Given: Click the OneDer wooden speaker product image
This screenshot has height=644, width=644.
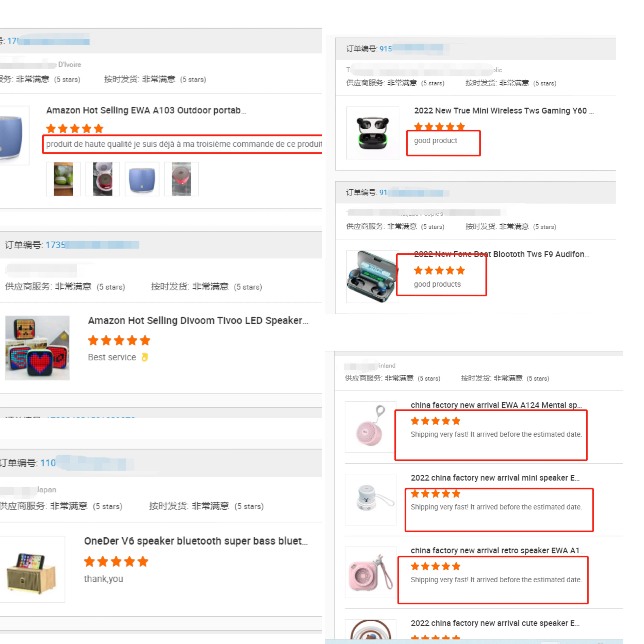Looking at the screenshot, I should point(32,569).
